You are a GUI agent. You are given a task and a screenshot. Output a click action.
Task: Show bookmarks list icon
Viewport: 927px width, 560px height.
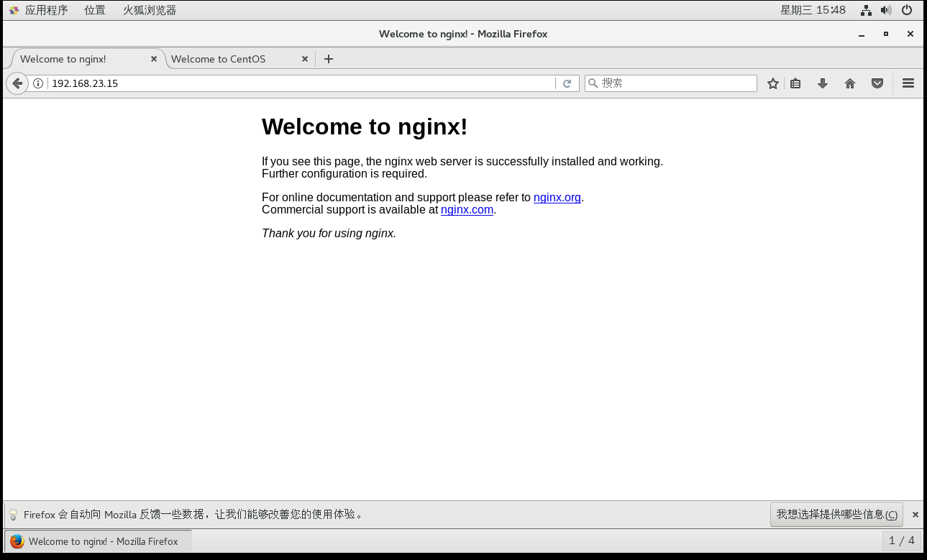[x=795, y=83]
